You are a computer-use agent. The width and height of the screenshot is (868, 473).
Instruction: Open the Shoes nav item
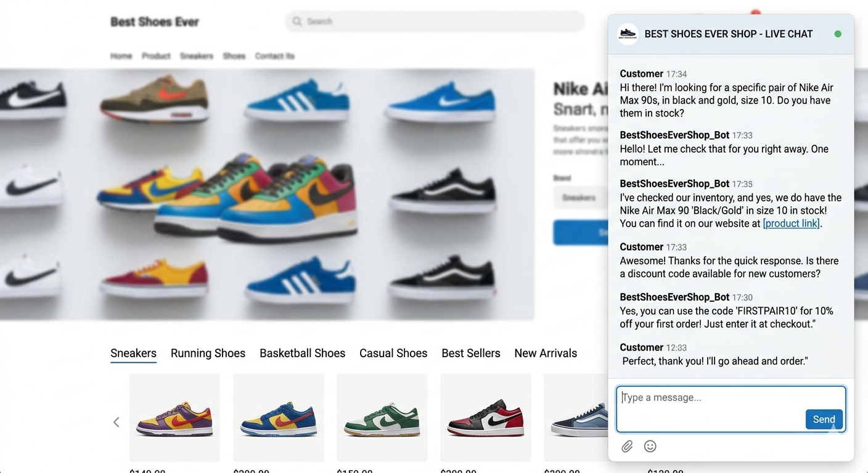[234, 56]
